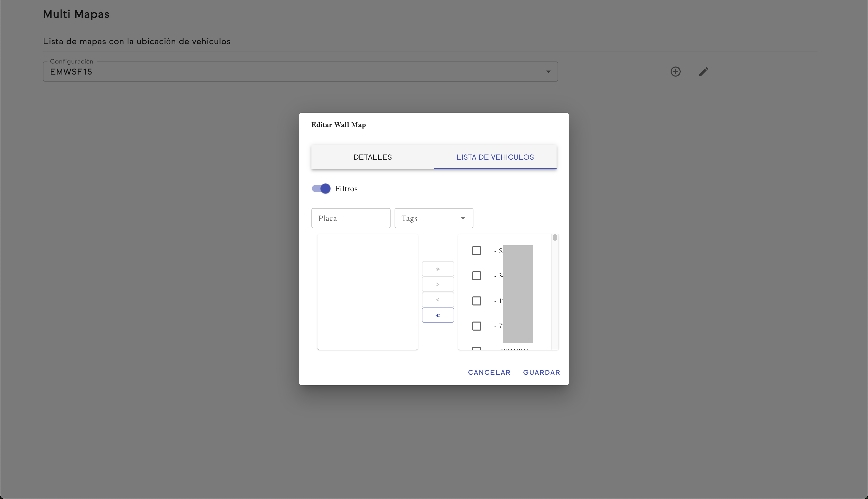Check the first vehicle checkbox starting with 5
Viewport: 868px width, 499px height.
click(476, 251)
